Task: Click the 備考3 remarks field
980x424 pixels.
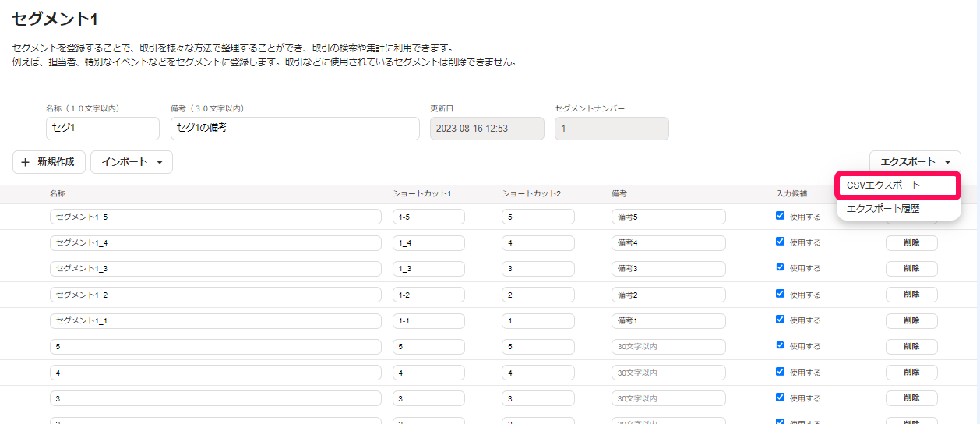Action: [668, 269]
